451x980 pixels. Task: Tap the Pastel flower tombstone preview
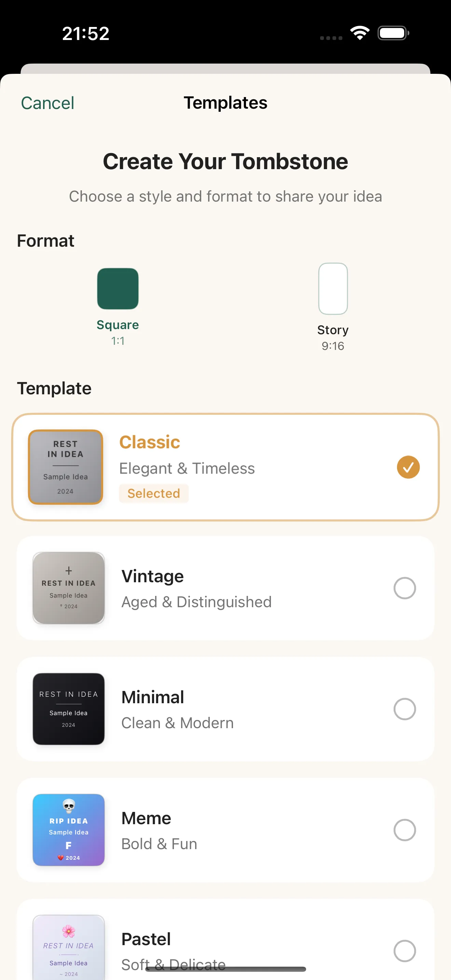tap(68, 947)
